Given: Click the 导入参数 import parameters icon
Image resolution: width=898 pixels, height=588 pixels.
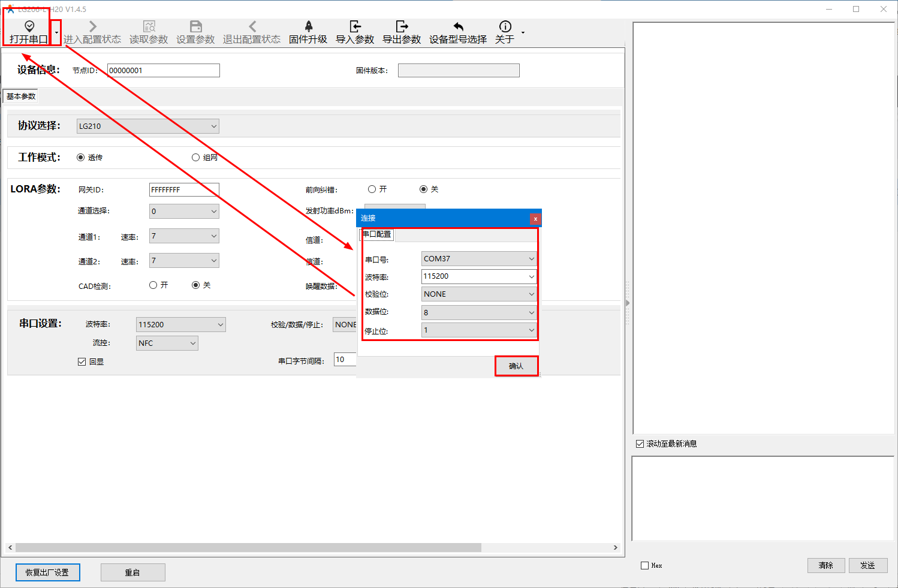Looking at the screenshot, I should click(355, 26).
